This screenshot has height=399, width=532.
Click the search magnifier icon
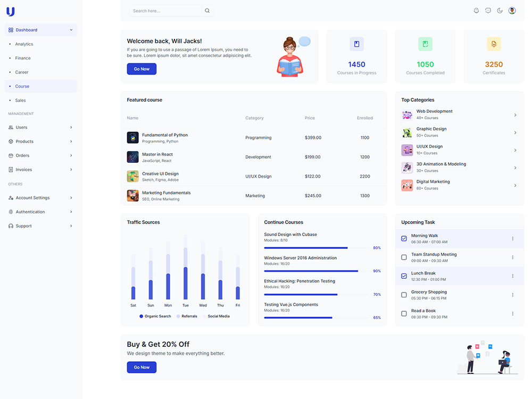pos(207,11)
